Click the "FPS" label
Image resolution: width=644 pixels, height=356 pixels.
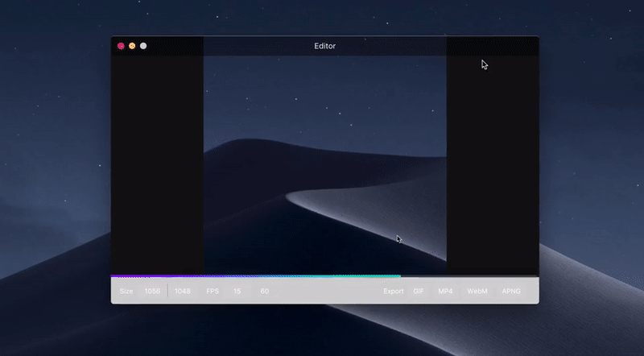click(213, 291)
